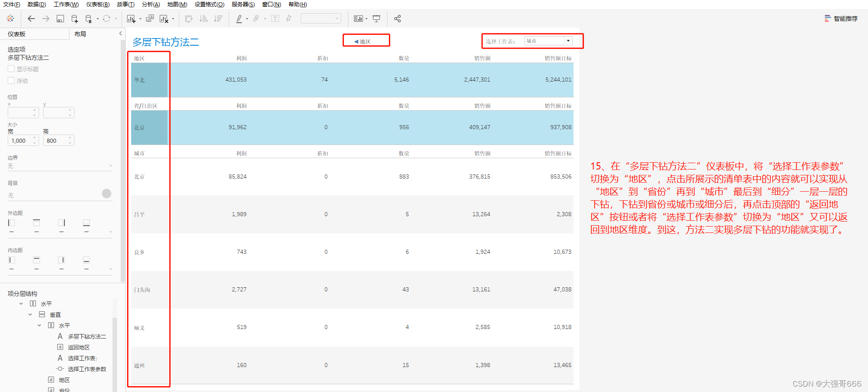Viewport: 868px width, 392px height.
Task: Open the 分析(A) menu
Action: 151,5
